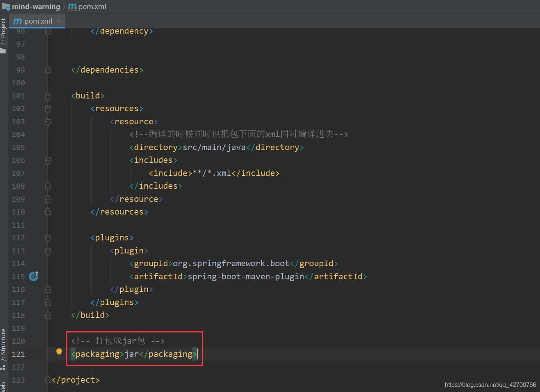Click the closing dependencies tag text
Image resolution: width=540 pixels, height=392 pixels.
click(x=107, y=70)
